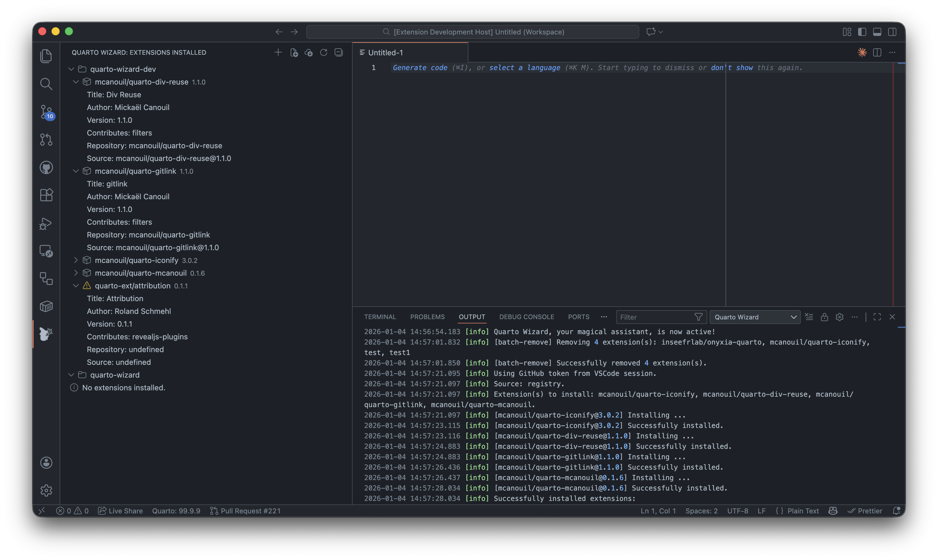Open the Quarto Wizard output channel dropdown
This screenshot has width=938, height=560.
click(755, 317)
